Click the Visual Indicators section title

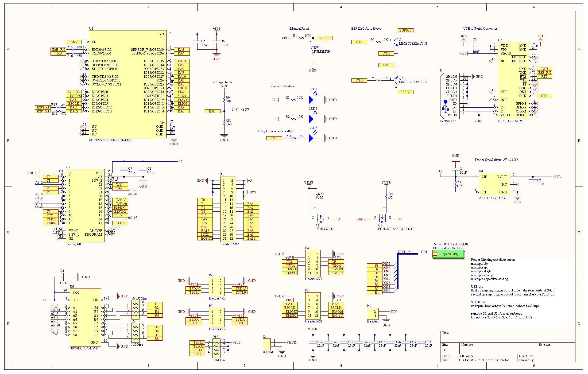coord(282,86)
